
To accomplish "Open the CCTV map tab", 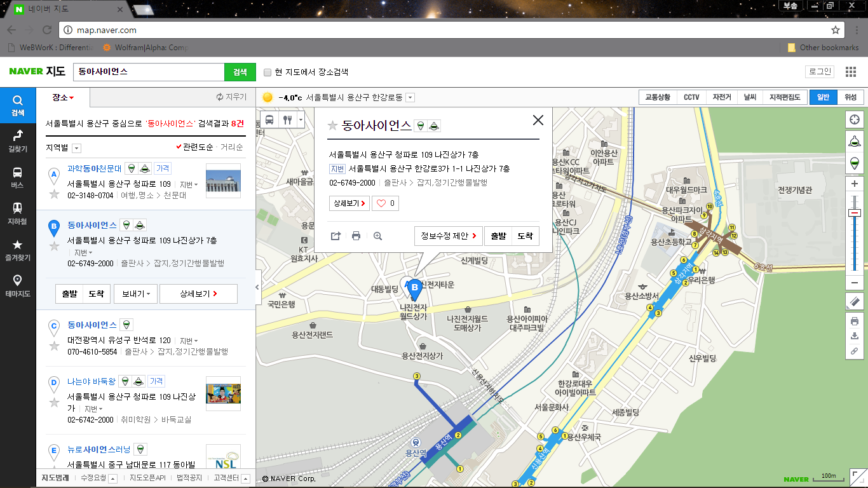I will [x=691, y=97].
